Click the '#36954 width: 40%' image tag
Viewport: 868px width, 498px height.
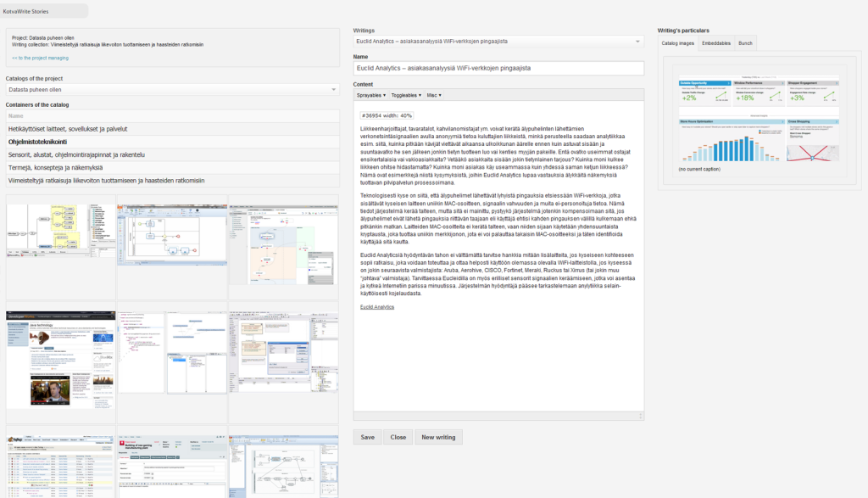click(387, 115)
